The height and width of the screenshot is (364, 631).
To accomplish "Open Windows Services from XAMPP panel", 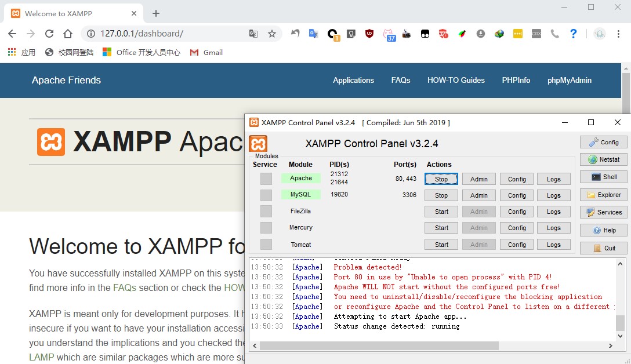I will (603, 212).
